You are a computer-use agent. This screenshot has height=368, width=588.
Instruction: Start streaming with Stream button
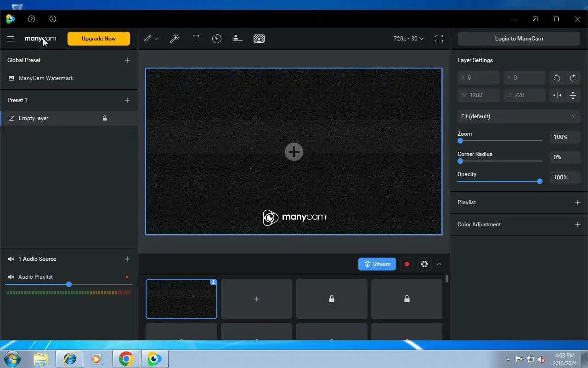377,264
